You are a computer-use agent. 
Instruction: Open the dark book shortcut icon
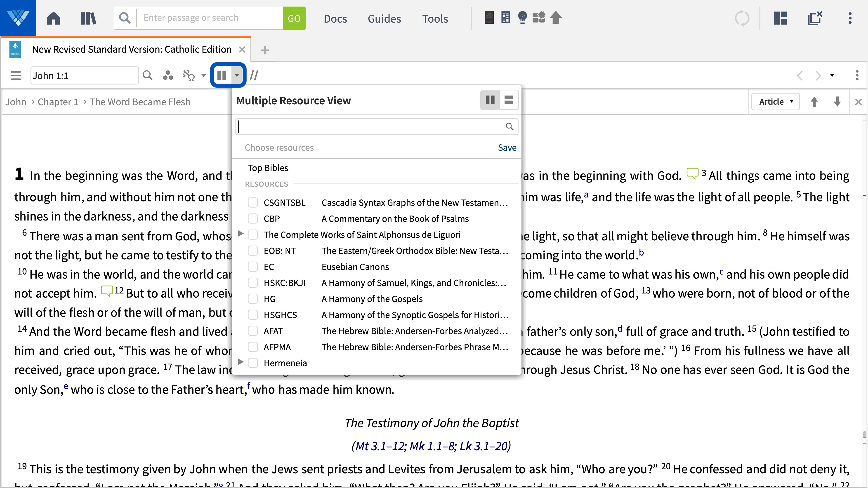tap(489, 18)
